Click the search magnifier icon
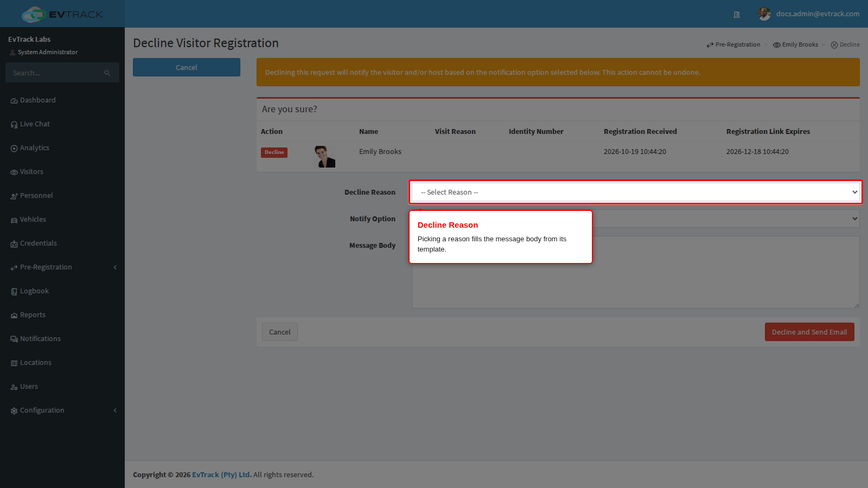 [x=107, y=73]
